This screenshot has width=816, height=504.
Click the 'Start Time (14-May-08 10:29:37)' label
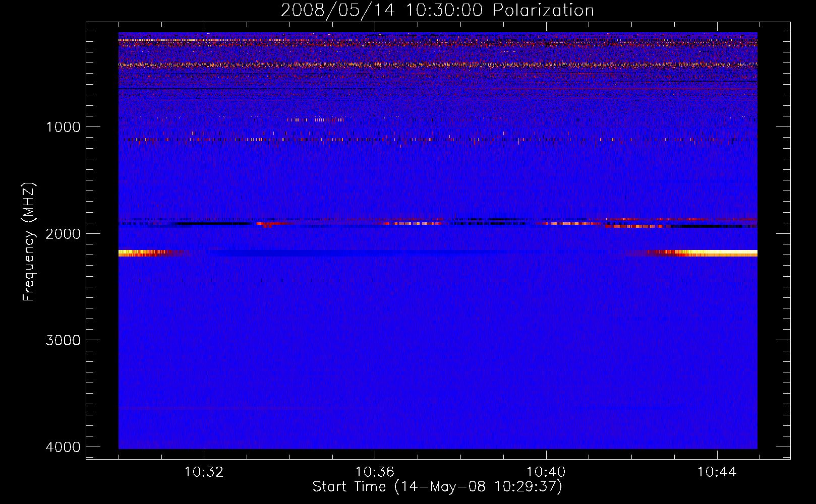(x=437, y=487)
